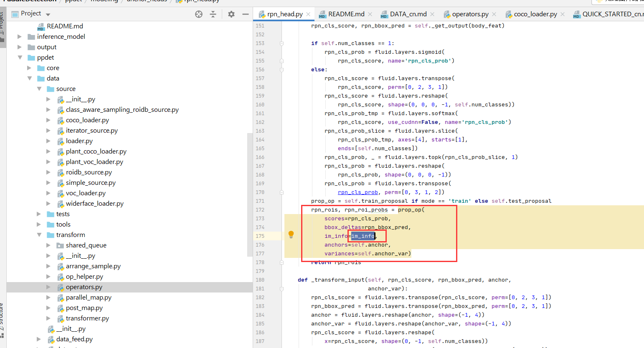Select voc_loader.py file
The image size is (644, 348).
[x=86, y=193]
